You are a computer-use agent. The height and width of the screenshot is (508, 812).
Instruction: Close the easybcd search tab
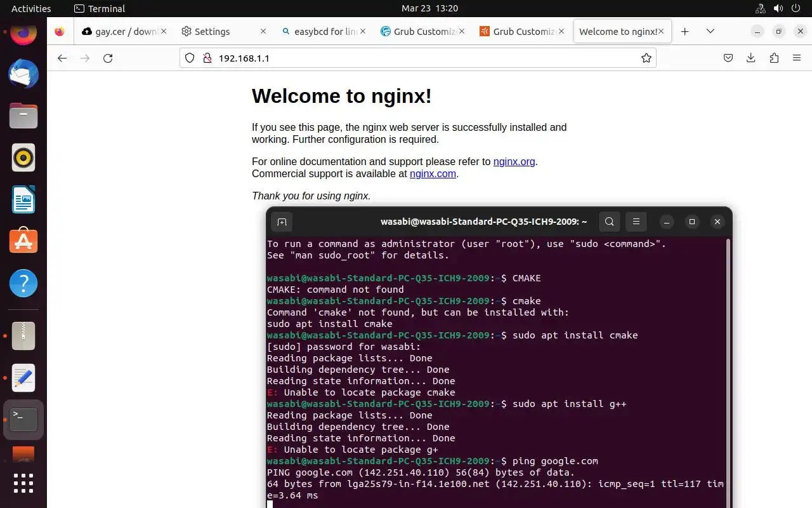point(363,31)
